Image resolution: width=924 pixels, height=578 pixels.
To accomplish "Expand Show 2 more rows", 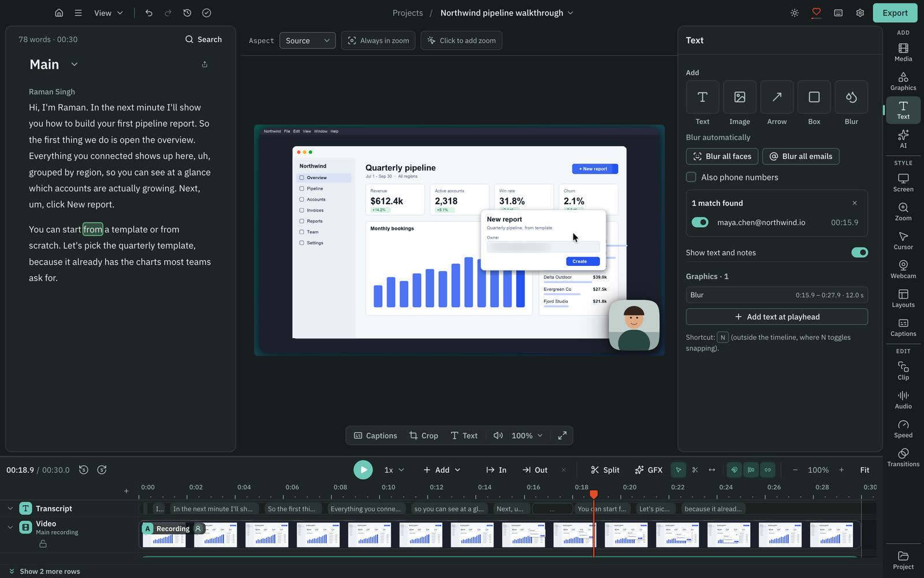I will tap(44, 571).
